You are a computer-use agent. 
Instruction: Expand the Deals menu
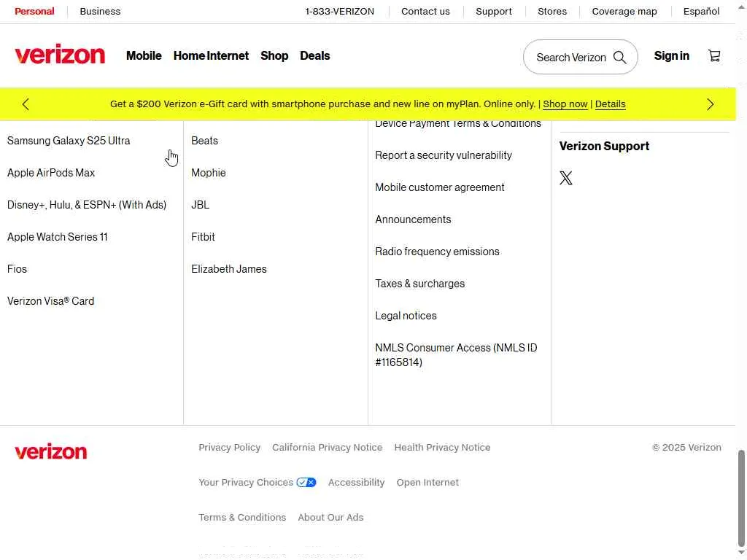pyautogui.click(x=315, y=56)
